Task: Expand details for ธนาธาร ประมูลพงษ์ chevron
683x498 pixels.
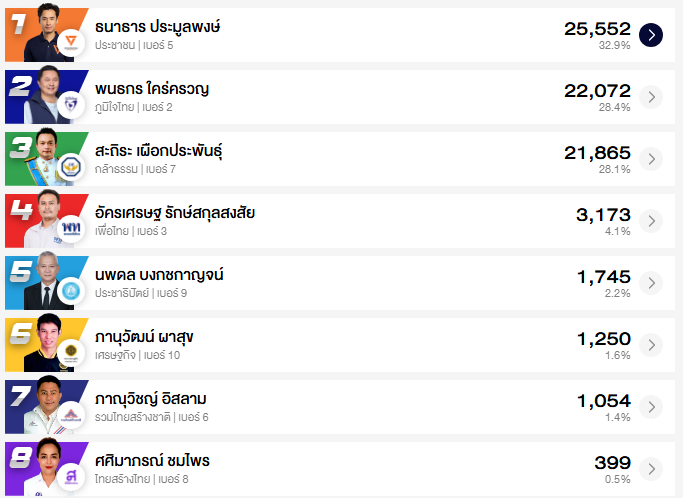Action: point(651,35)
